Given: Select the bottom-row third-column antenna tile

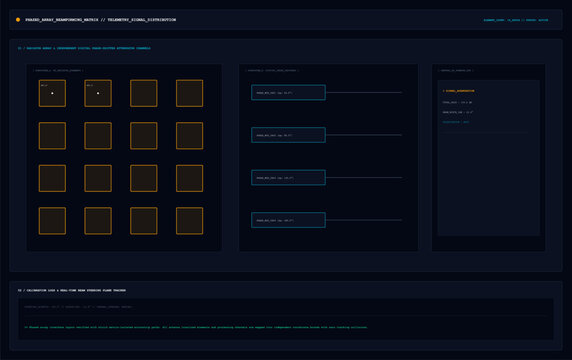Looking at the screenshot, I should (x=144, y=221).
